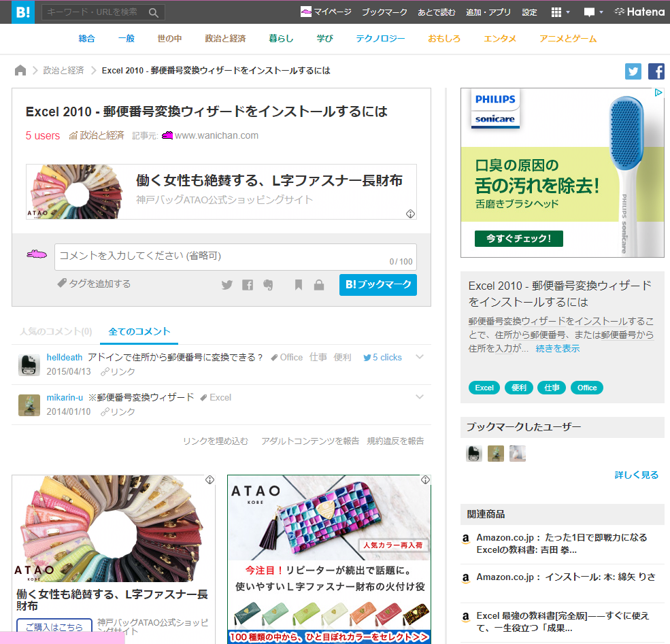Expand helldeath comment options chevron
This screenshot has height=644, width=670.
coord(420,356)
